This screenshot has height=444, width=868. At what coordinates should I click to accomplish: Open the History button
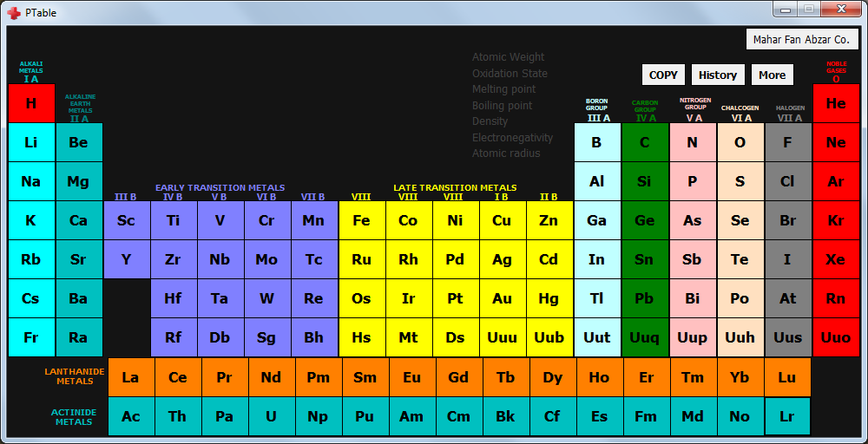coord(718,75)
